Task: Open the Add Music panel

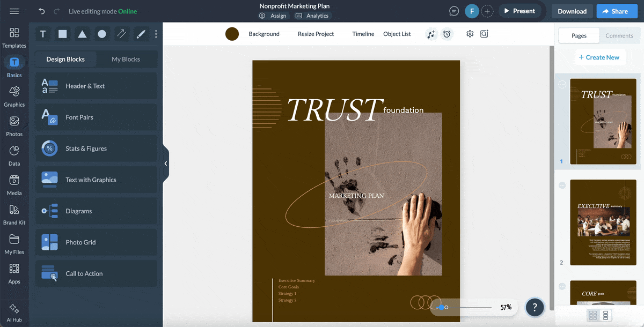Action: coord(431,34)
